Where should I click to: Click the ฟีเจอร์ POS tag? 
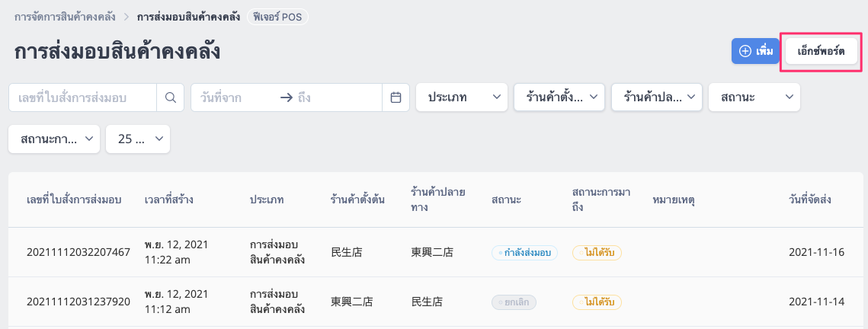click(x=277, y=17)
